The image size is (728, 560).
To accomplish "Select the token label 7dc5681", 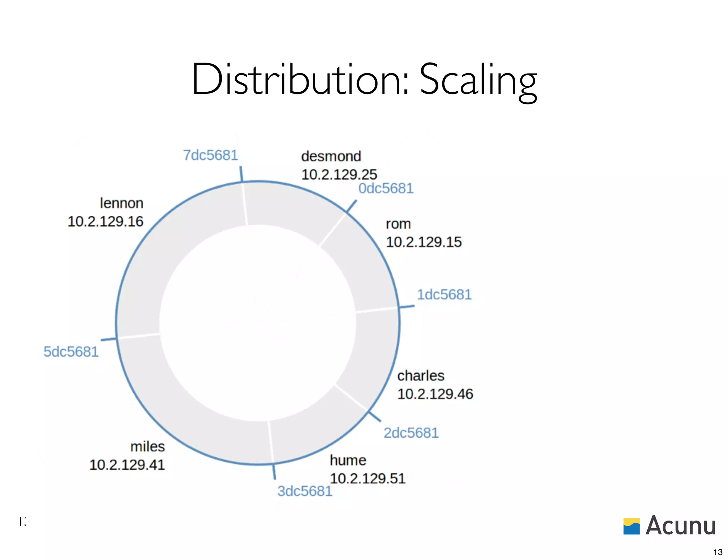I will [x=210, y=155].
